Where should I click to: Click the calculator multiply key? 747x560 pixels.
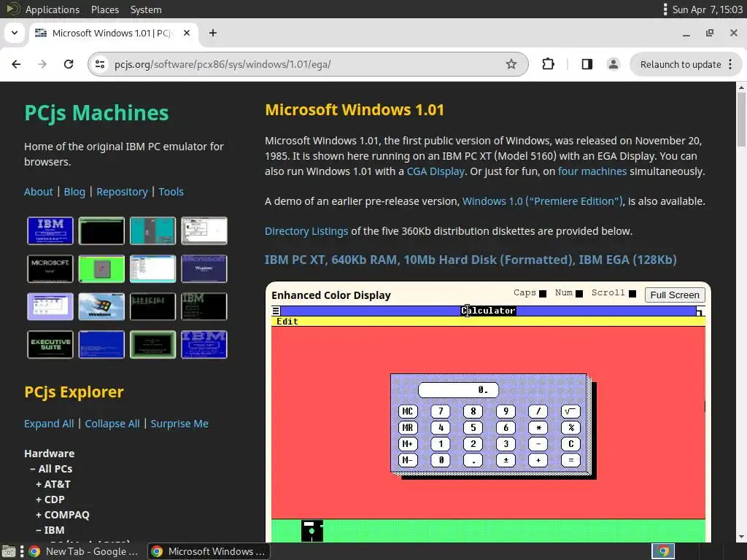(538, 427)
